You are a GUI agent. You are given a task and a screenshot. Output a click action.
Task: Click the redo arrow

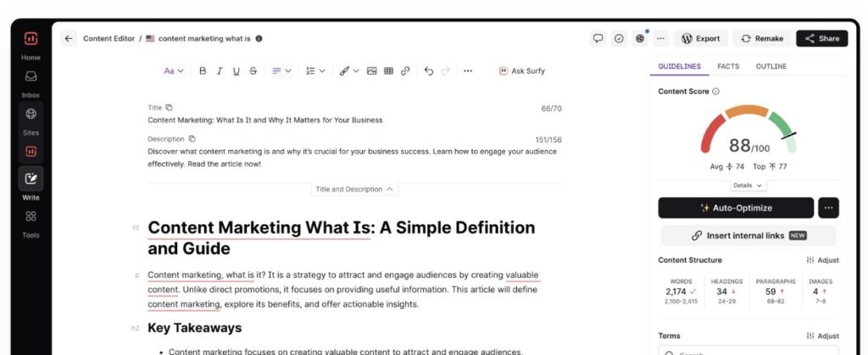point(446,71)
